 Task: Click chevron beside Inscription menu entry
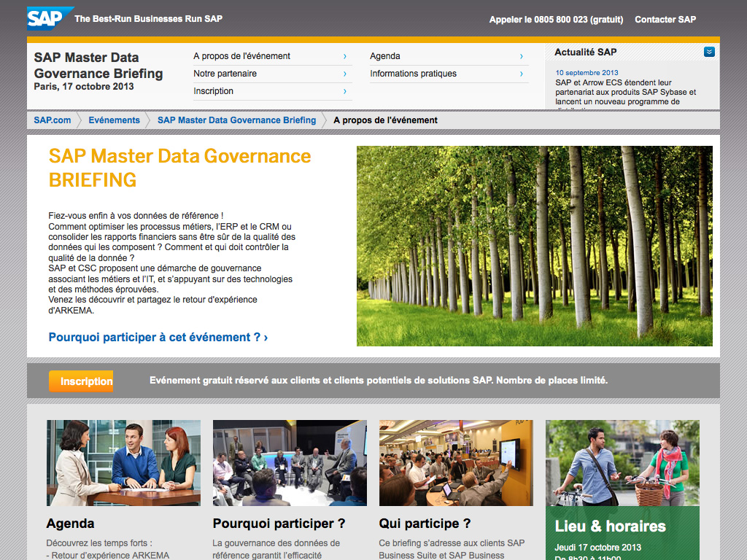tap(345, 91)
